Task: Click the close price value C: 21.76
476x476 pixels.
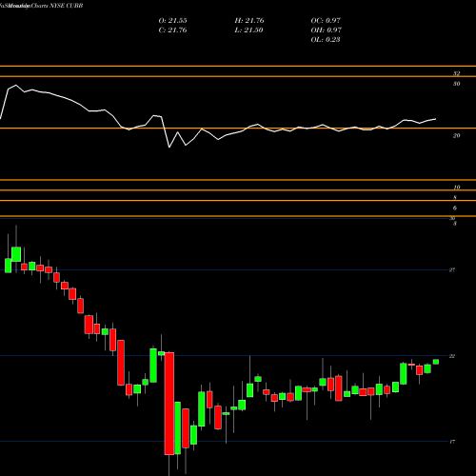Action: tap(172, 30)
